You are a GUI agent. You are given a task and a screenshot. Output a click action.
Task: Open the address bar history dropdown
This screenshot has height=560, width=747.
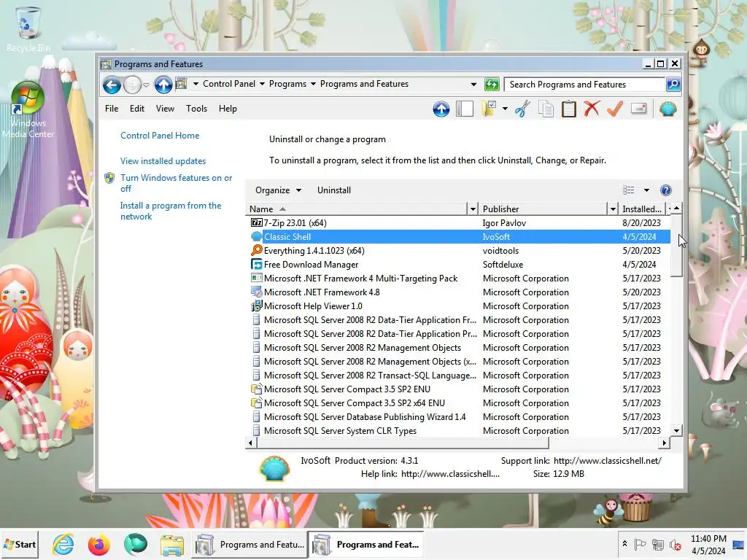click(473, 85)
